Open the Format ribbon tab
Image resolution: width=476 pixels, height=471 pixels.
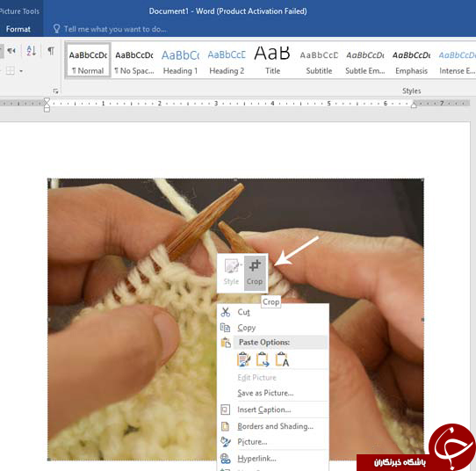pos(18,29)
